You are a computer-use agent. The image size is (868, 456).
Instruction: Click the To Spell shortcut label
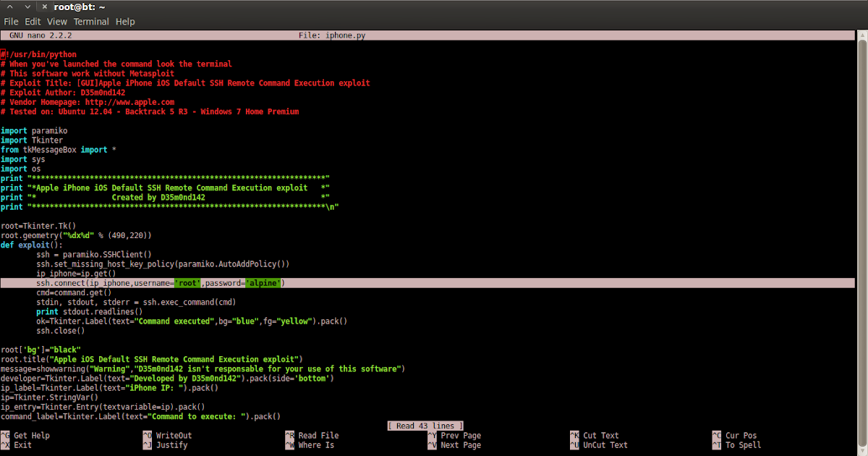[744, 445]
